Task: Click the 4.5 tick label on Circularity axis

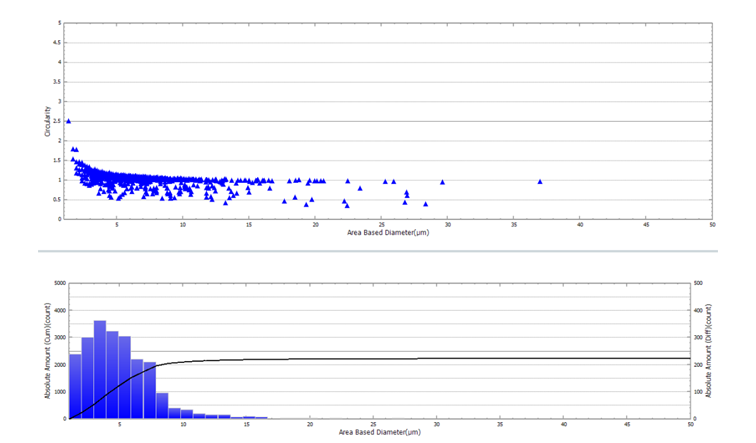Action: [x=59, y=42]
